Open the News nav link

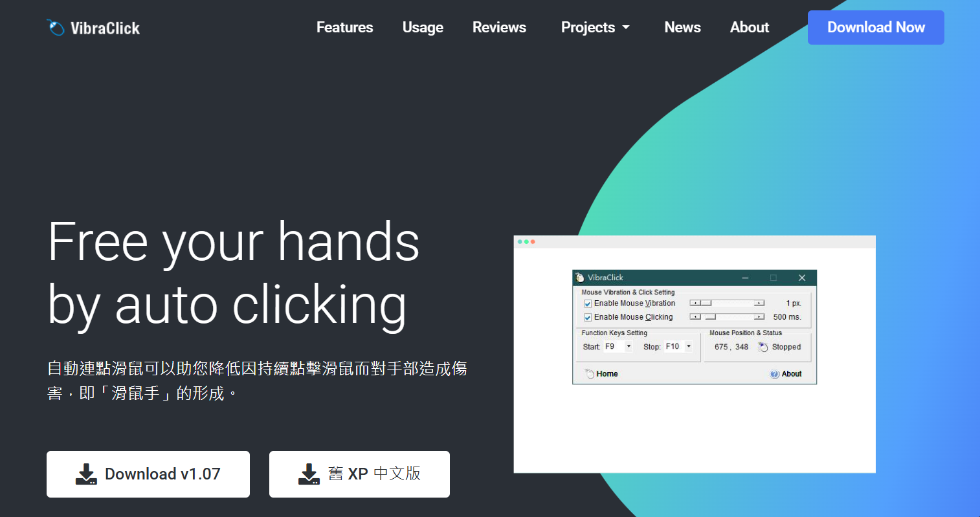click(682, 27)
